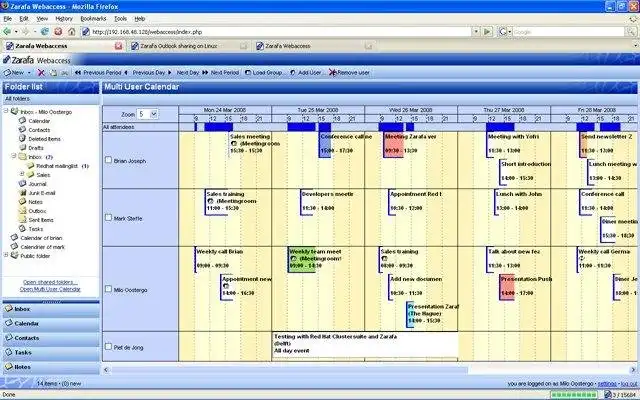This screenshot has width=640, height=400.
Task: Expand the Sales folder node
Action: 22,174
